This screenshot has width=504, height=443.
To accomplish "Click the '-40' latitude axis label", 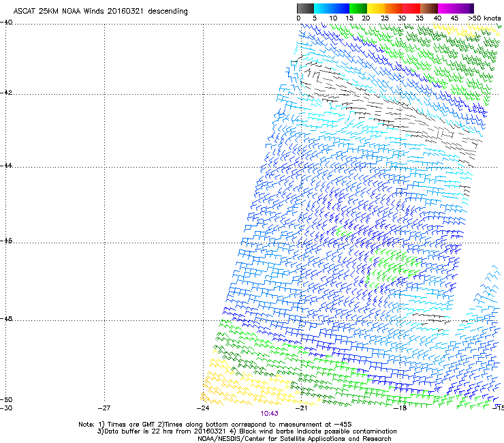I will click(6, 22).
